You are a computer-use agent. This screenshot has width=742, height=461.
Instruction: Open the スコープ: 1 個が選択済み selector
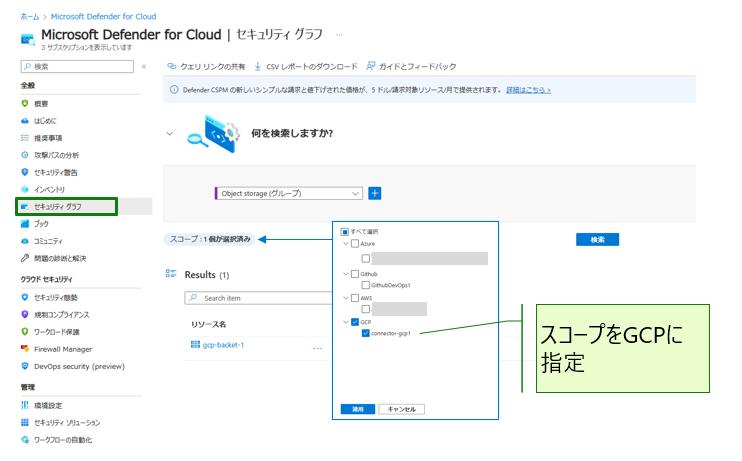(x=210, y=239)
